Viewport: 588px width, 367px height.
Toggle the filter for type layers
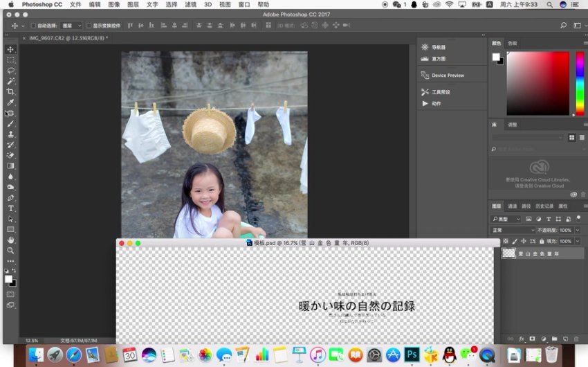point(549,219)
